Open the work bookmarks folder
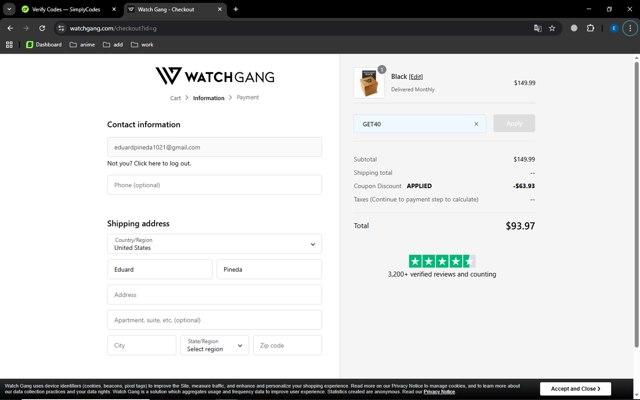640x400 pixels. tap(142, 44)
